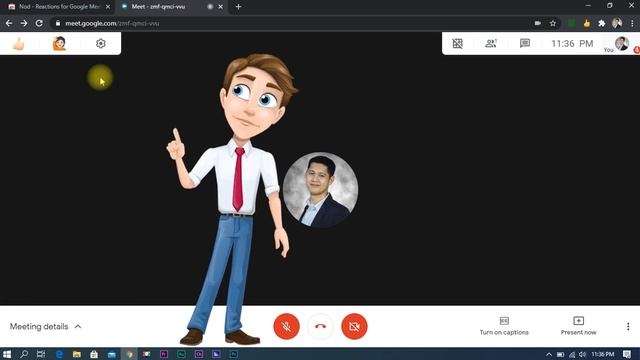Go back in browser history
Screen dimensions: 640x360
pos(9,23)
